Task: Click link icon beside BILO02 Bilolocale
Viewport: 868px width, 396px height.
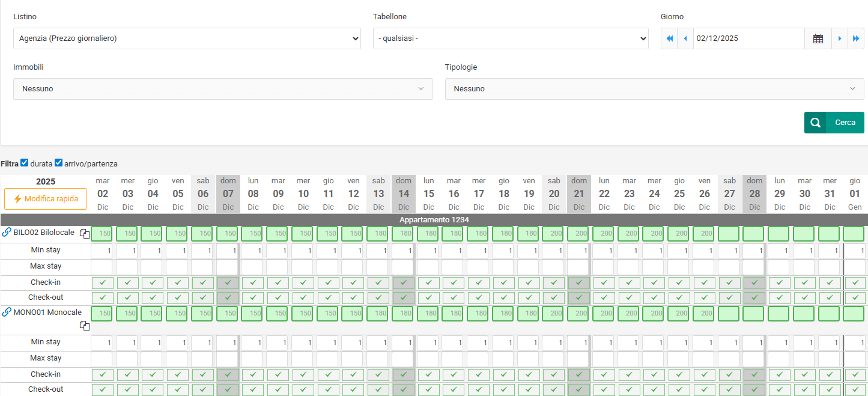Action: (7, 233)
